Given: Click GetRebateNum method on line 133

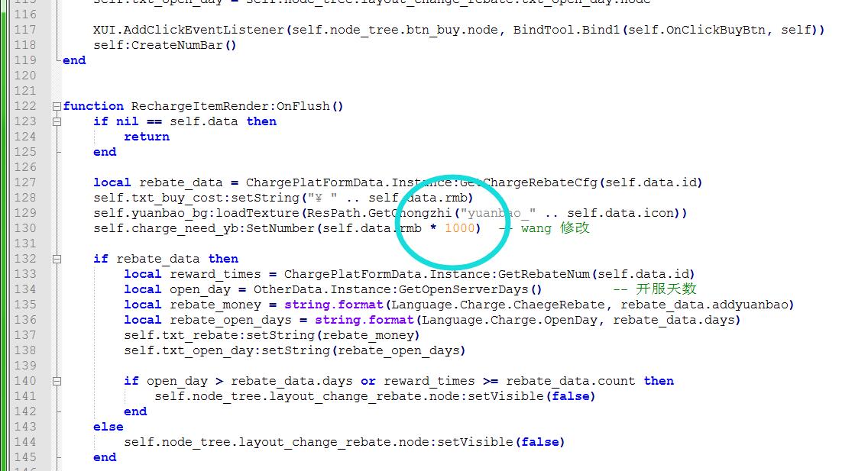Looking at the screenshot, I should click(x=547, y=274).
